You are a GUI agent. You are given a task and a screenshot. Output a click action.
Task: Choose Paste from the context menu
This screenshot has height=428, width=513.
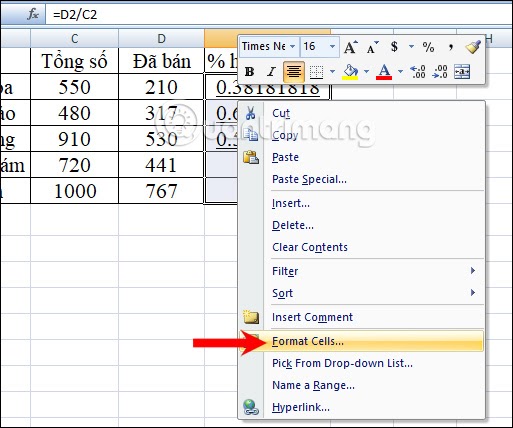[361, 157]
